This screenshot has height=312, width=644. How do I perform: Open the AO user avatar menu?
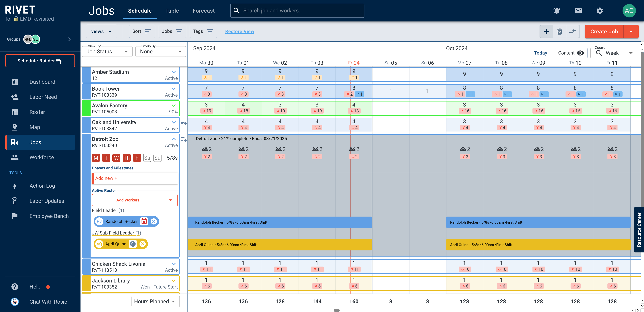[629, 11]
